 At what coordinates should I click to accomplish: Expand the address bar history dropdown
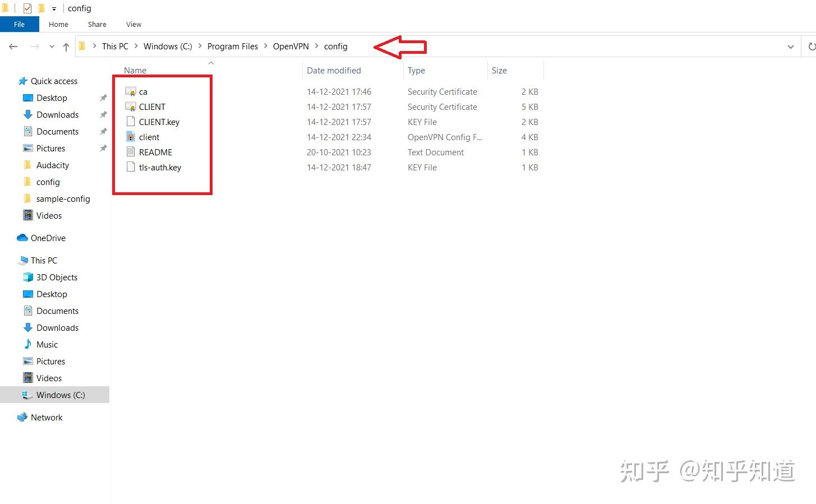pyautogui.click(x=791, y=46)
